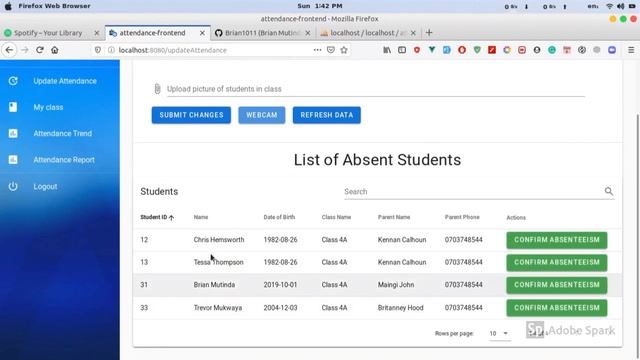The image size is (640, 360).
Task: Click the Date of Birth column header
Action: click(279, 217)
